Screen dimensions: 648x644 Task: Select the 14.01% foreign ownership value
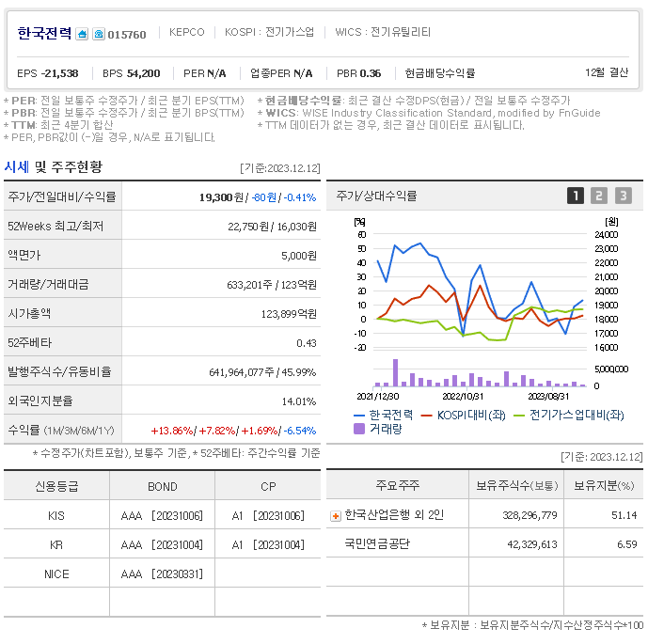[299, 401]
